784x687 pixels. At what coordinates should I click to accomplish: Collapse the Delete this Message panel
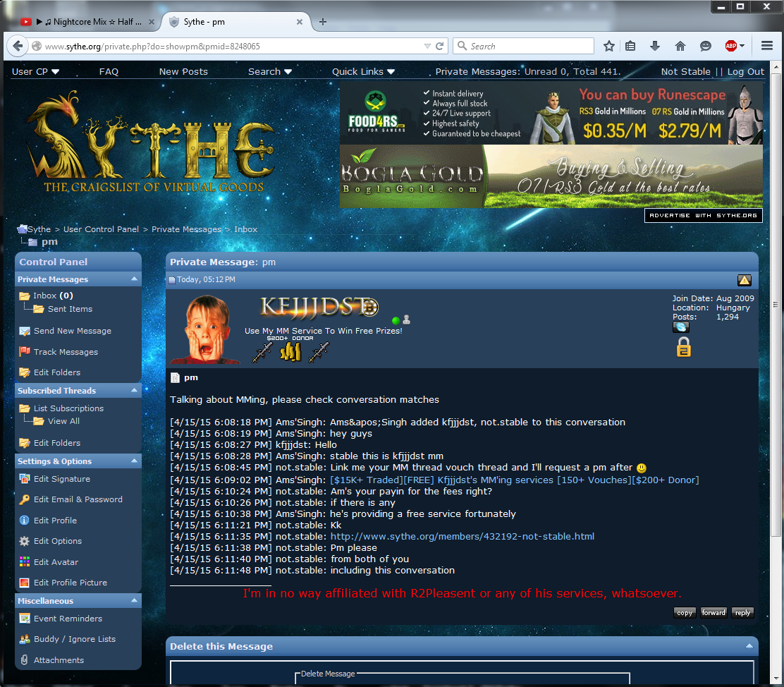click(x=749, y=646)
